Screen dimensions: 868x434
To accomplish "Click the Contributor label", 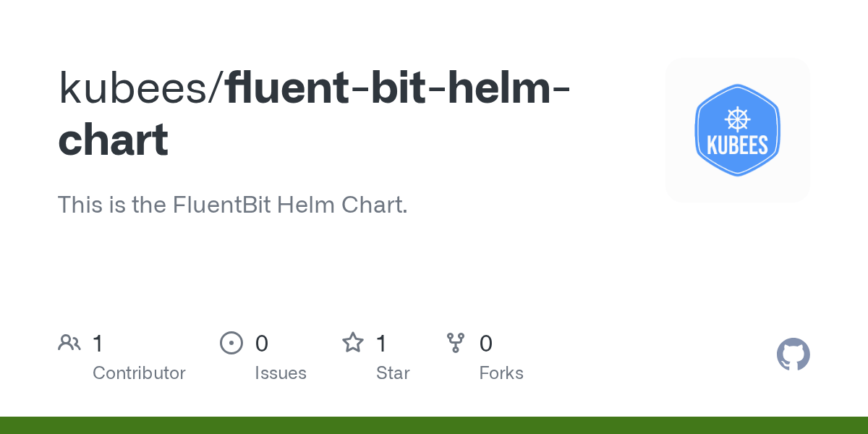I will coord(139,373).
